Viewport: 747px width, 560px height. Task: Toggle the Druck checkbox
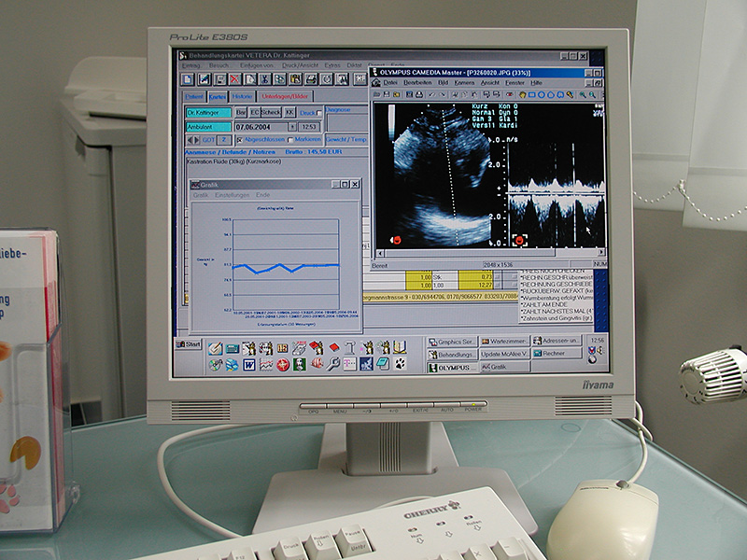tap(319, 113)
